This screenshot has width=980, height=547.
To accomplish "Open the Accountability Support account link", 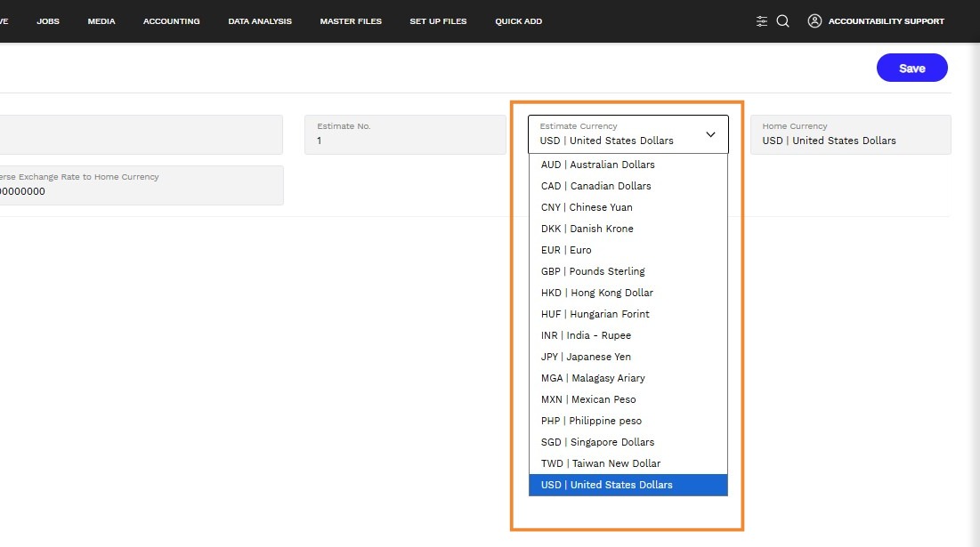I will (x=887, y=21).
